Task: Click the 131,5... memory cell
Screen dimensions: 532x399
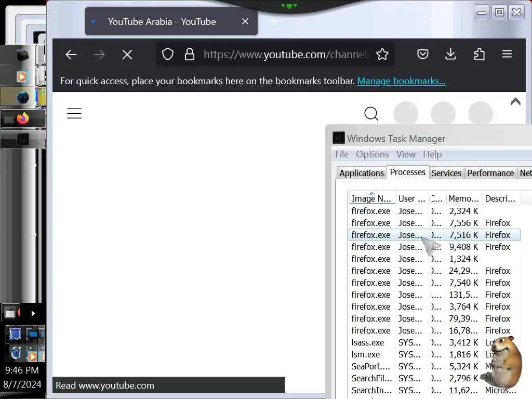Action: 463,295
